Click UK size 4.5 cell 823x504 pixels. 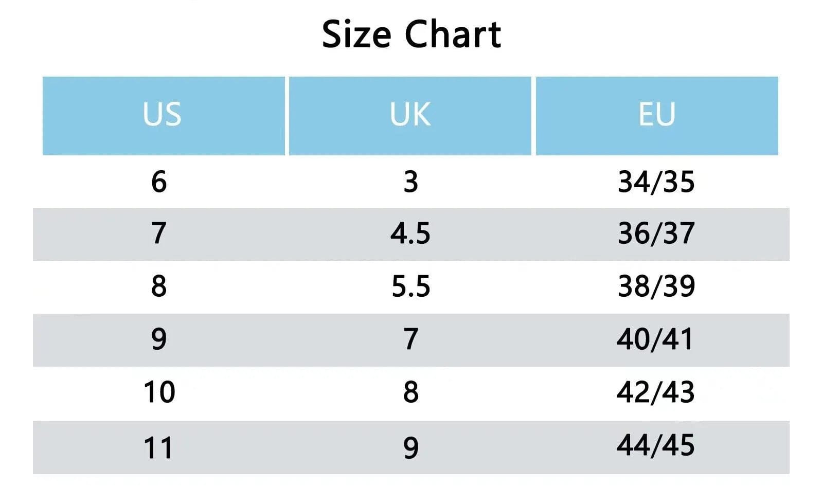tap(410, 233)
